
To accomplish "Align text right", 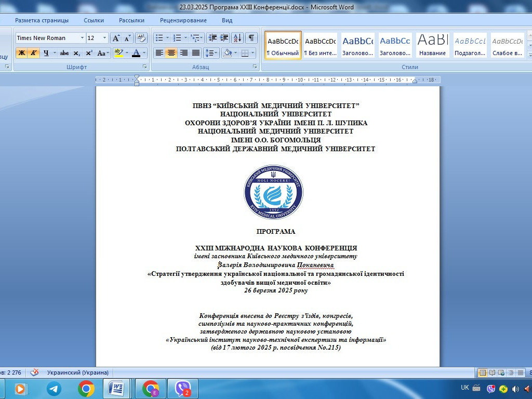I will point(183,53).
